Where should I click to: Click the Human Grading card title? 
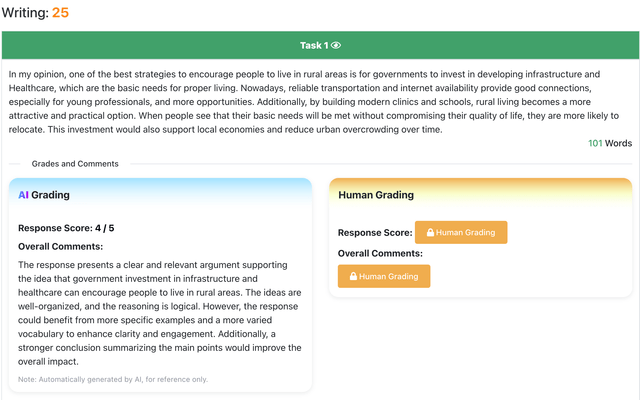point(376,195)
